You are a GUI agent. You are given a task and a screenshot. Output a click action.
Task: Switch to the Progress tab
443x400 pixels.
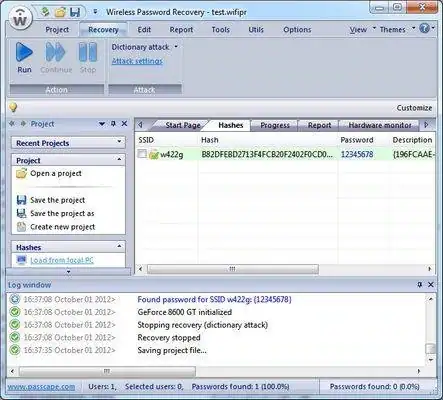point(275,125)
